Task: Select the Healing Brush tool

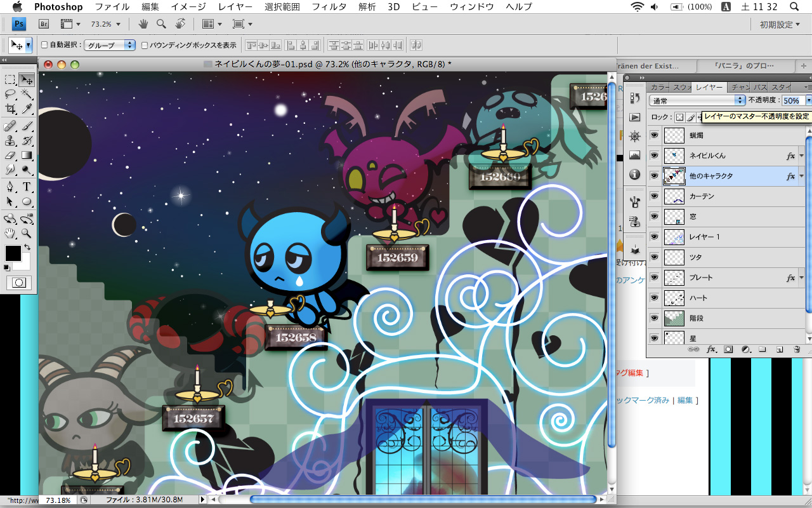Action: point(10,126)
